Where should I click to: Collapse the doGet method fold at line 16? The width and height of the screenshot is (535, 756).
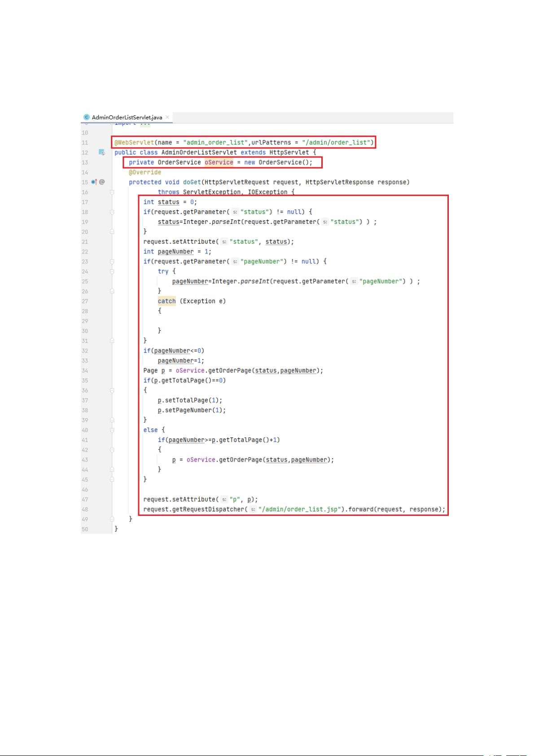(112, 192)
